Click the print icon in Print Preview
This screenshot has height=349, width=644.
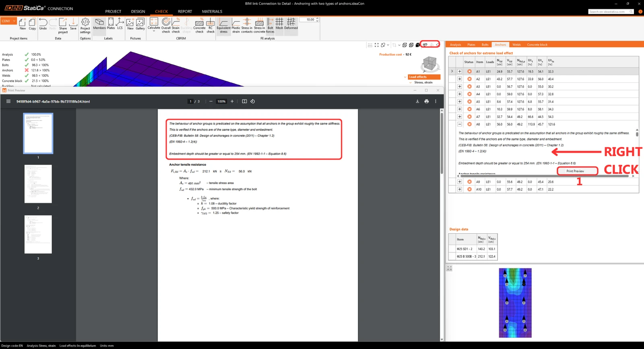[x=426, y=101]
